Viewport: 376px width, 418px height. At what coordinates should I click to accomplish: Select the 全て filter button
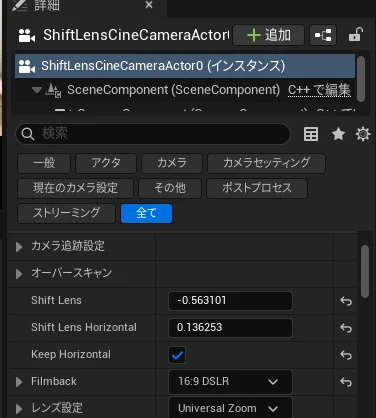(146, 213)
